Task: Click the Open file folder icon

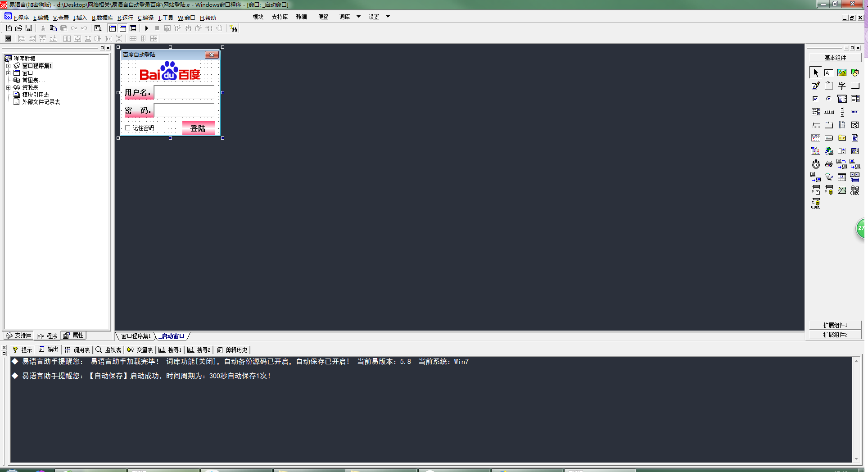Action: pos(19,28)
